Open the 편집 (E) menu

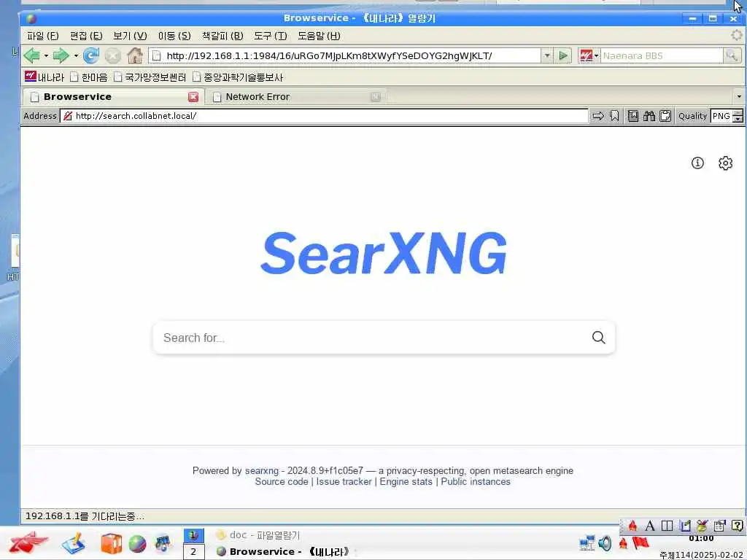pos(86,36)
